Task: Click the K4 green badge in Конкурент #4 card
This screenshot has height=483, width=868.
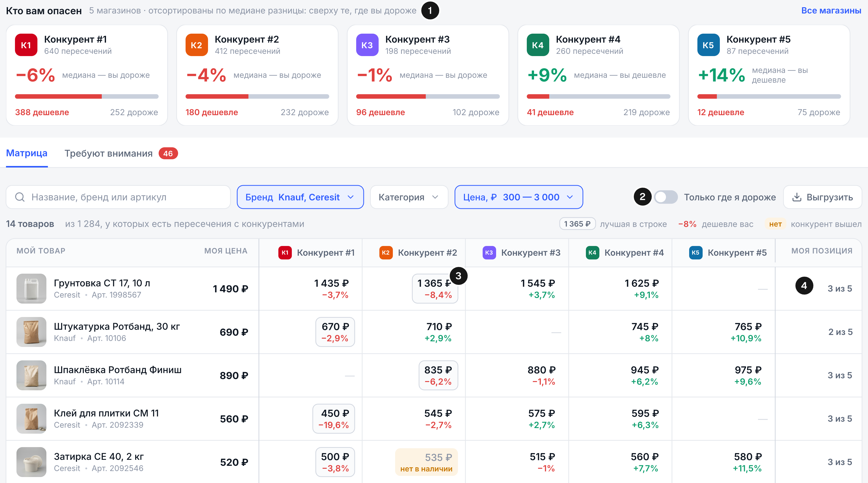Action: pyautogui.click(x=538, y=45)
